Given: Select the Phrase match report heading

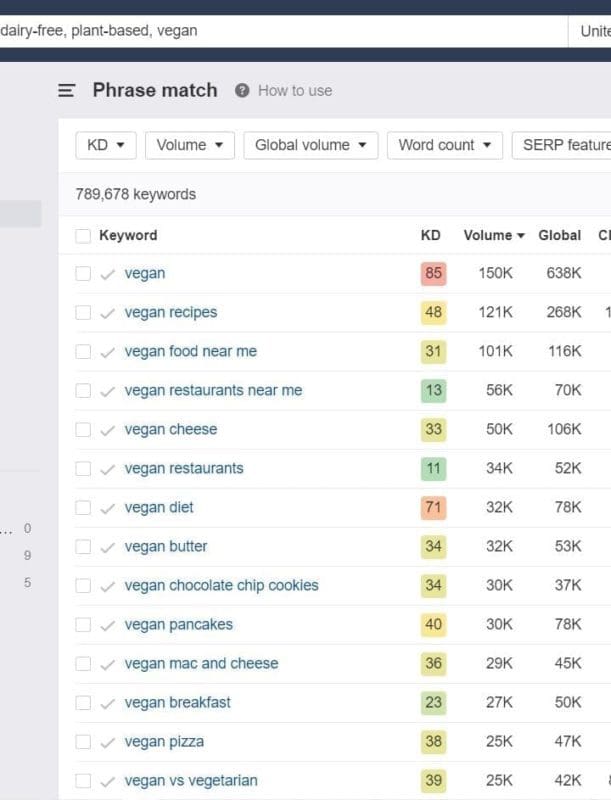Looking at the screenshot, I should click(155, 90).
